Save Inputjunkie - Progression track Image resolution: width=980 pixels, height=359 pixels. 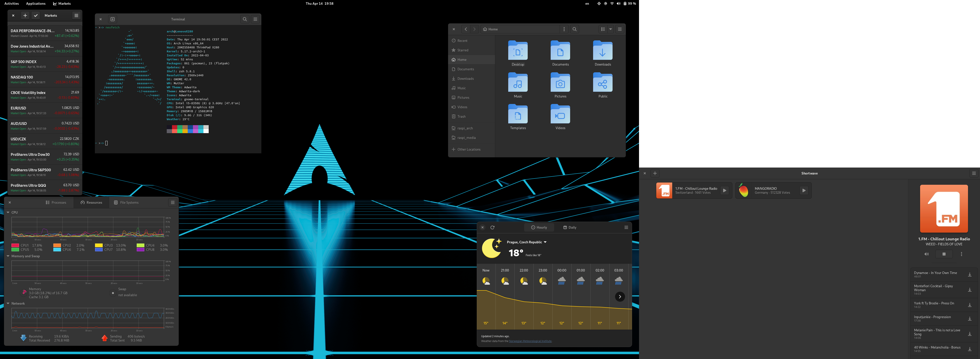click(970, 318)
